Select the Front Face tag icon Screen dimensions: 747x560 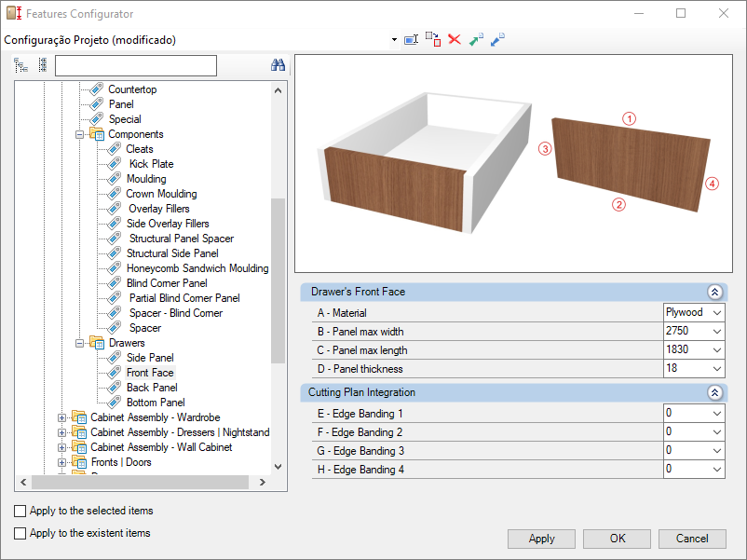115,372
